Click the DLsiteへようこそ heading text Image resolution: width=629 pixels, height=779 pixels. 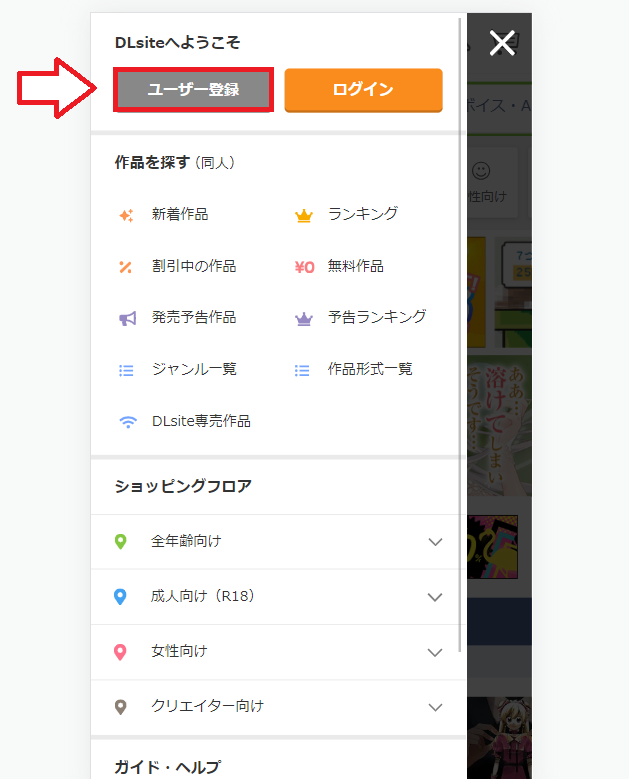tap(177, 43)
